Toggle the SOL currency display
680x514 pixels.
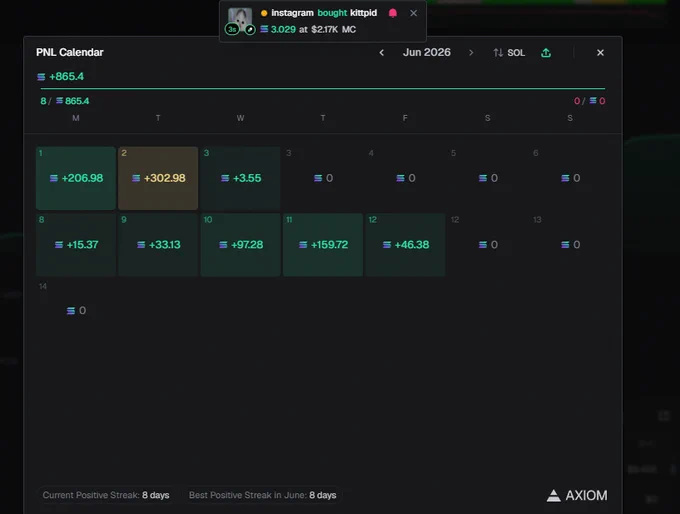click(x=509, y=52)
